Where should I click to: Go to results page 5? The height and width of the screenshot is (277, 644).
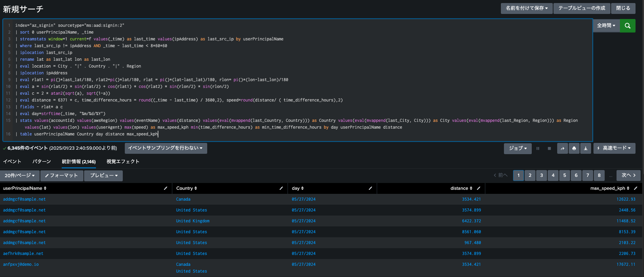tap(565, 176)
